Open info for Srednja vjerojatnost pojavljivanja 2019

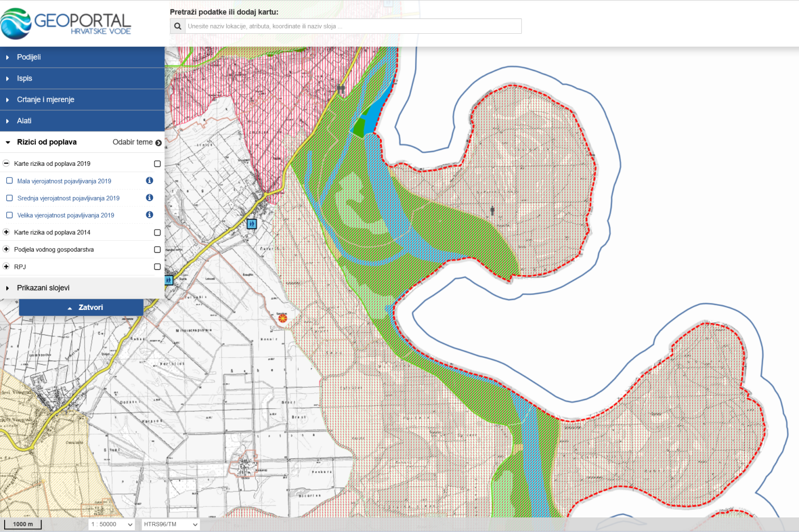[x=149, y=198]
